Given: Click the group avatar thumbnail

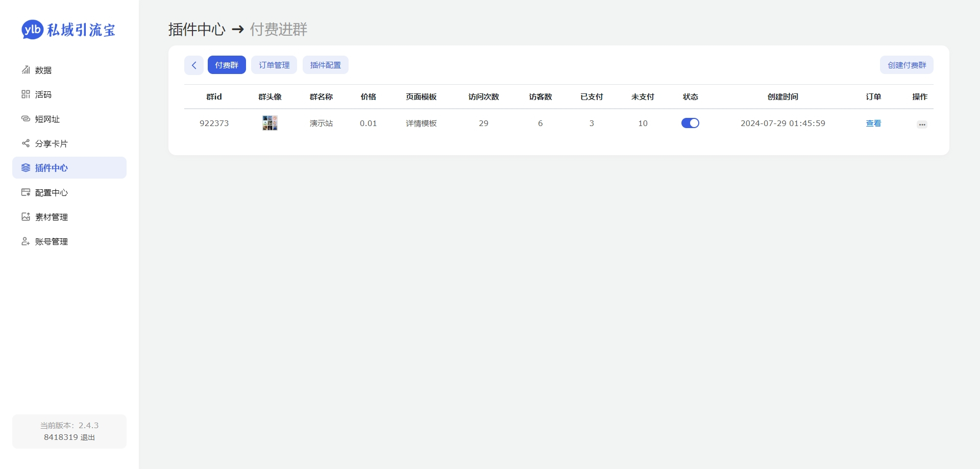Looking at the screenshot, I should click(270, 123).
